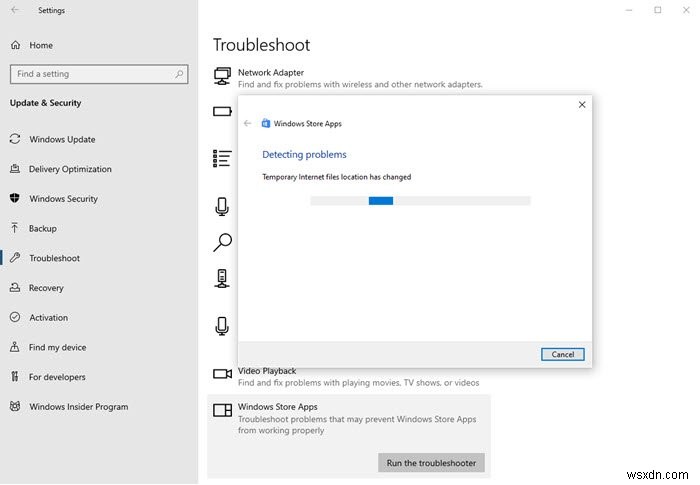
Task: Select For developers in sidebar
Action: [x=57, y=377]
